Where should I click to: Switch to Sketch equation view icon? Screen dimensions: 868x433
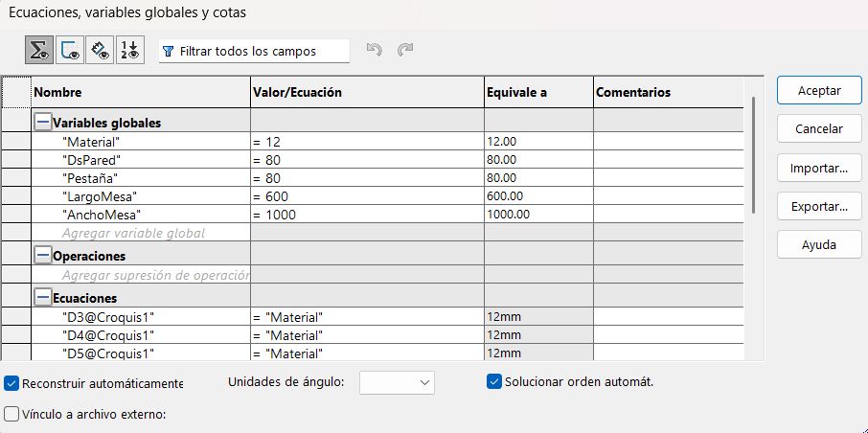(x=70, y=51)
